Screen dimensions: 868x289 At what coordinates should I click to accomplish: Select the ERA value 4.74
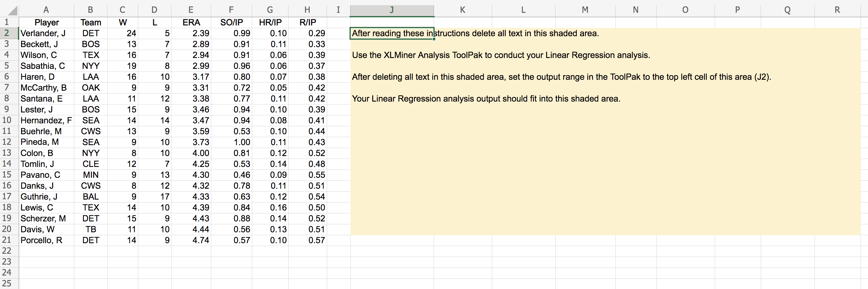pyautogui.click(x=191, y=240)
